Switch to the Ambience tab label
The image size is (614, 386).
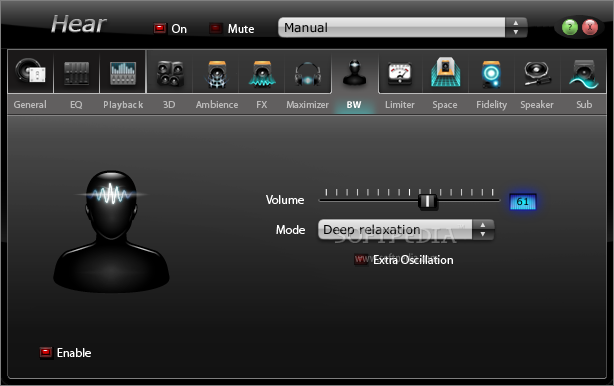coord(217,105)
